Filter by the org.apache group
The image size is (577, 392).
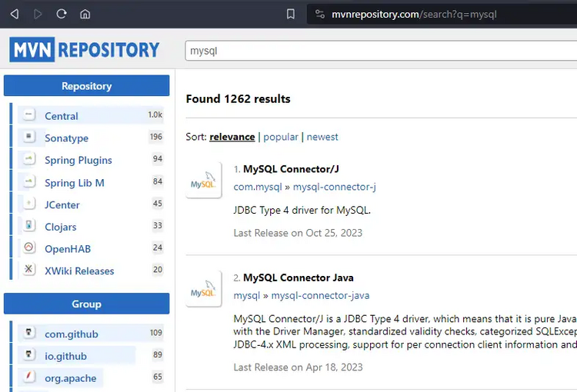(x=71, y=377)
